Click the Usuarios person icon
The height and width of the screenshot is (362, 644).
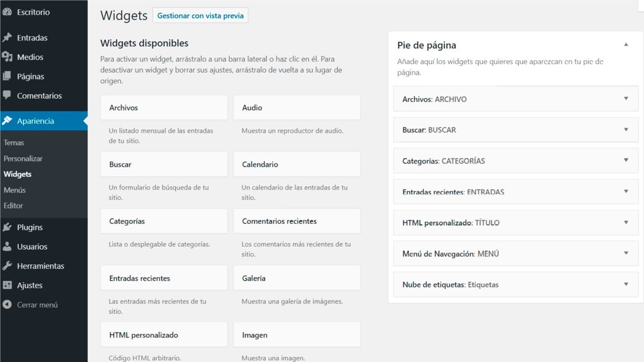(7, 246)
